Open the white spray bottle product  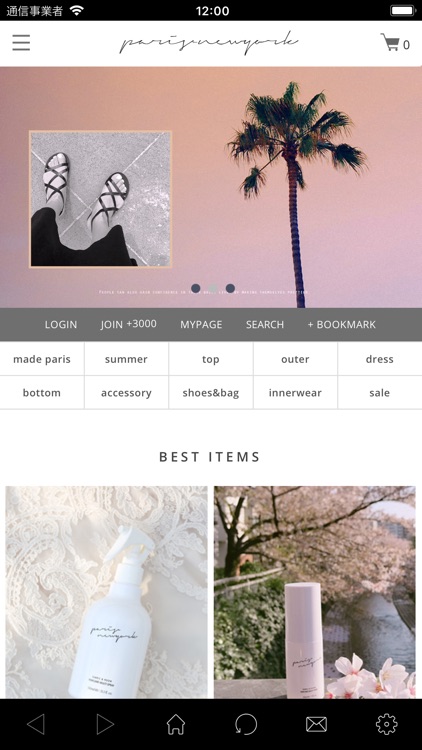click(106, 592)
